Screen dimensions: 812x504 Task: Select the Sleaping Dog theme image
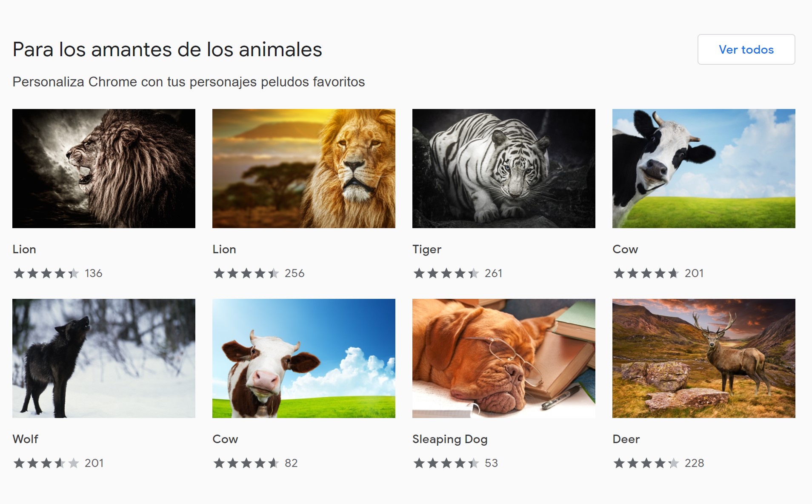[504, 358]
